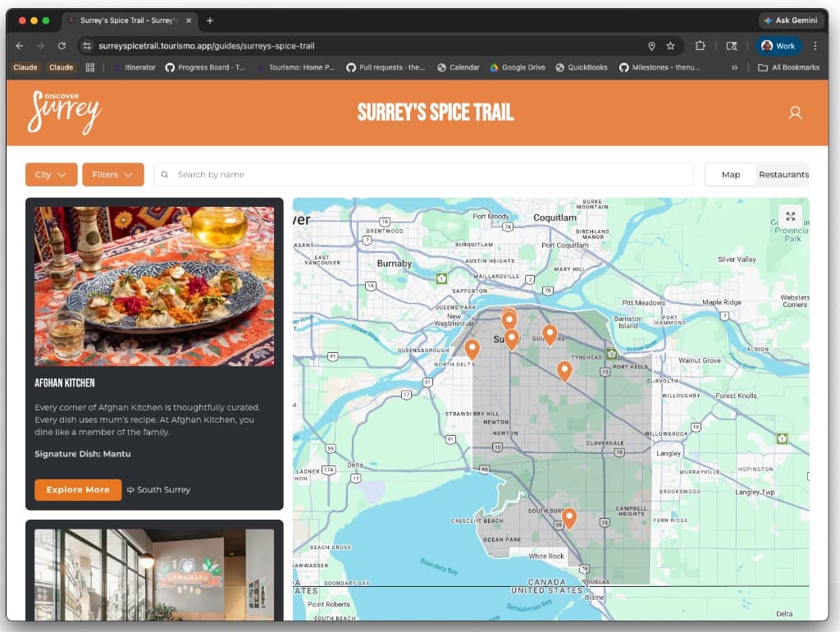
Task: Click the map pin below Tynehead
Action: click(564, 370)
